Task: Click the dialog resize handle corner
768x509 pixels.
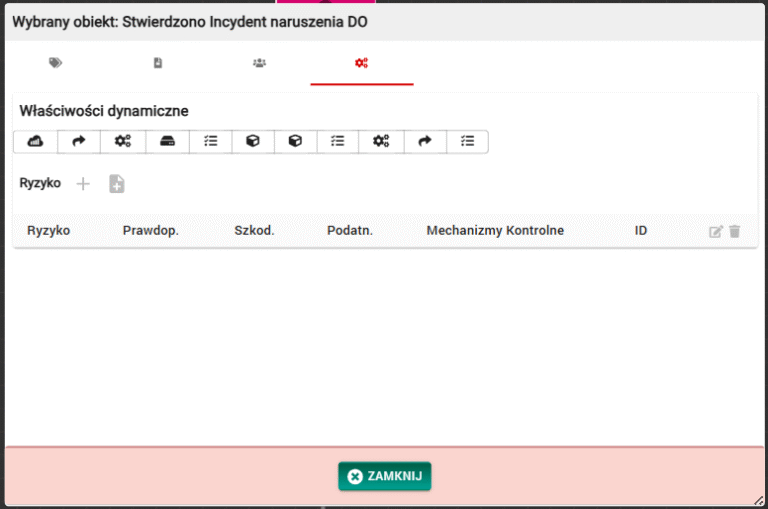Action: point(759,500)
